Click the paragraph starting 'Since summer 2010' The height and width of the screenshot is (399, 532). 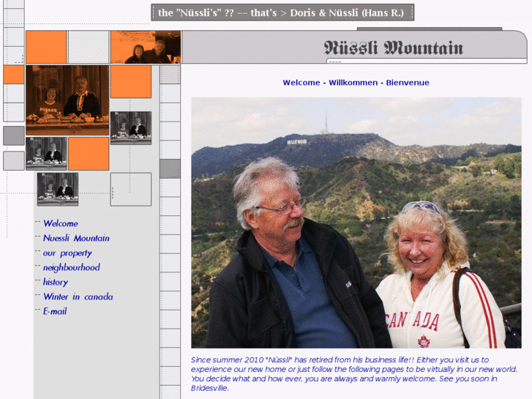(354, 374)
